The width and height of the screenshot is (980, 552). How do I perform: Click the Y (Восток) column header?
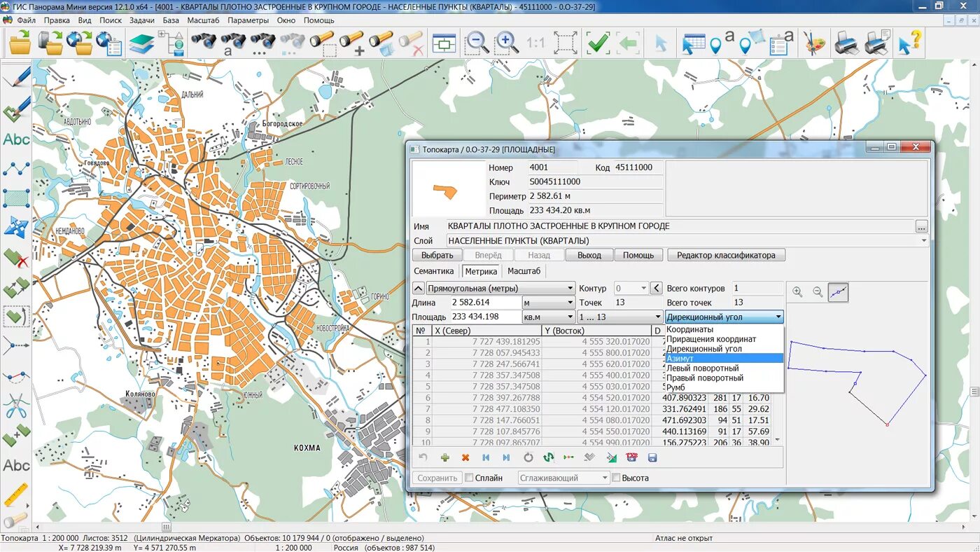click(596, 331)
